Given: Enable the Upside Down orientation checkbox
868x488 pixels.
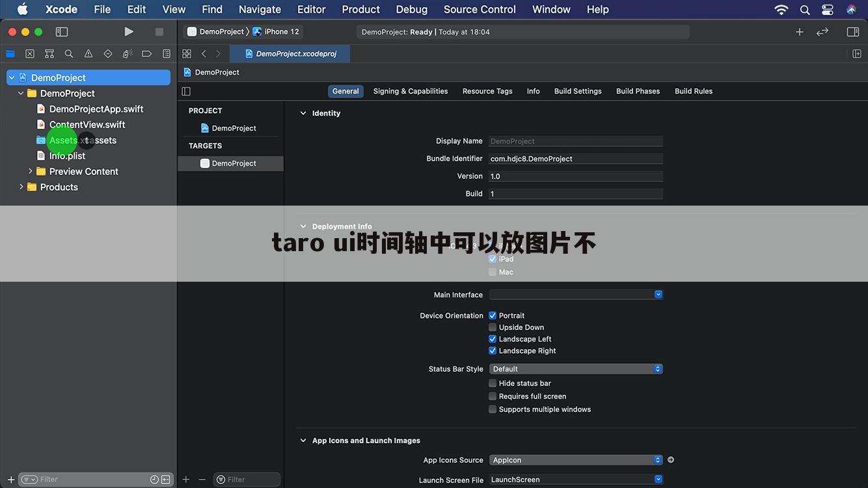Looking at the screenshot, I should pyautogui.click(x=493, y=327).
